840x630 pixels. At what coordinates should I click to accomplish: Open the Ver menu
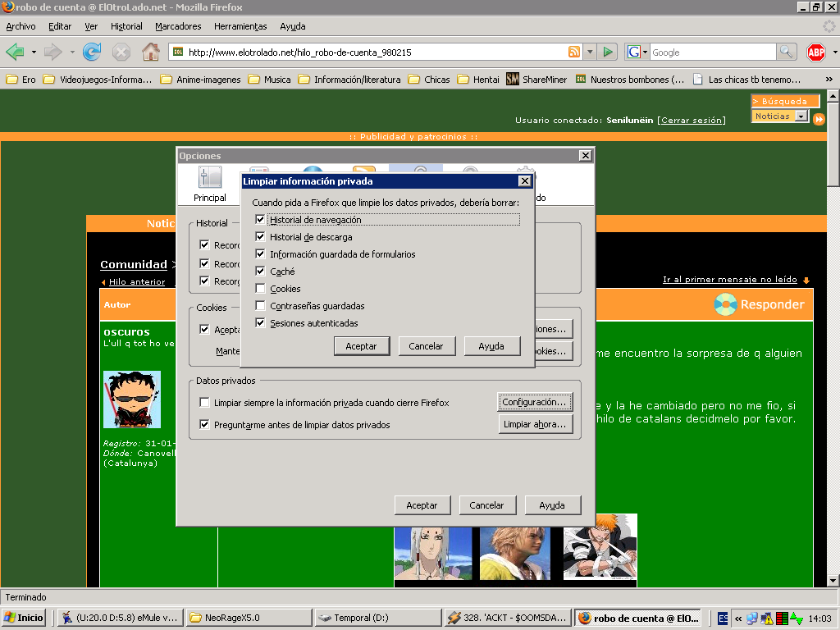pyautogui.click(x=90, y=26)
